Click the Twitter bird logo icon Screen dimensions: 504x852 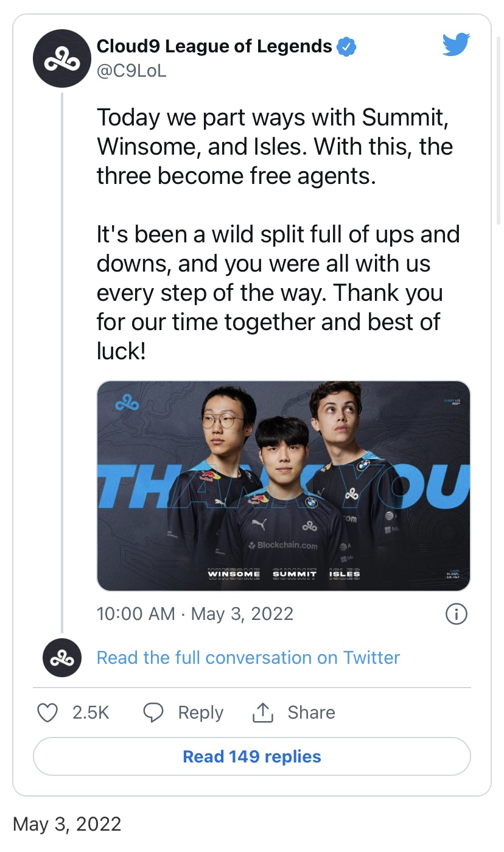[456, 44]
